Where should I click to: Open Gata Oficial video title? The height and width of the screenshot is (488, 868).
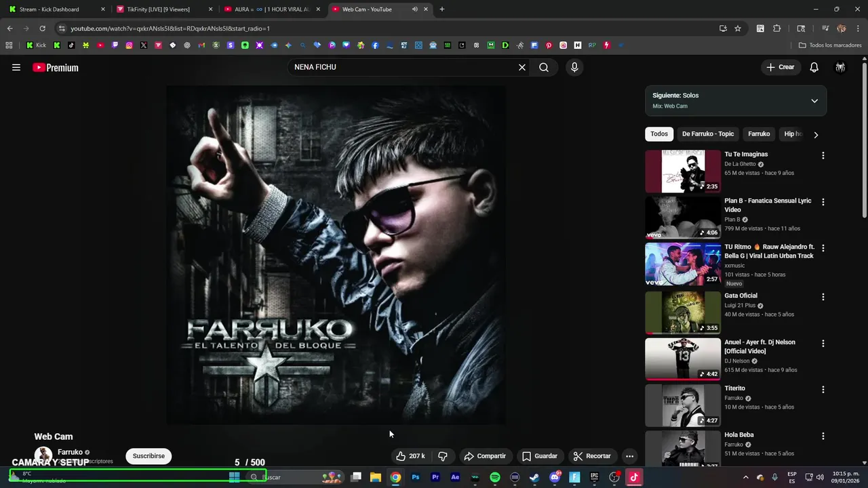click(x=741, y=296)
